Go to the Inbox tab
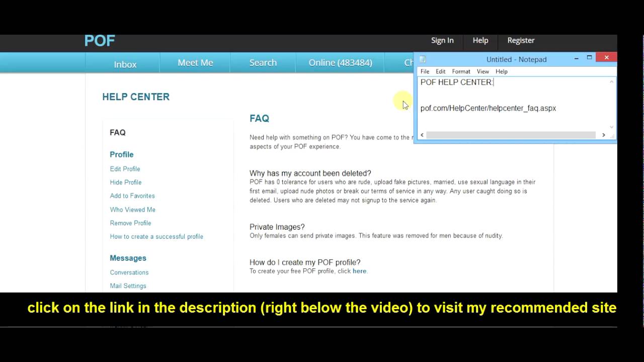This screenshot has height=362, width=644. tap(125, 64)
